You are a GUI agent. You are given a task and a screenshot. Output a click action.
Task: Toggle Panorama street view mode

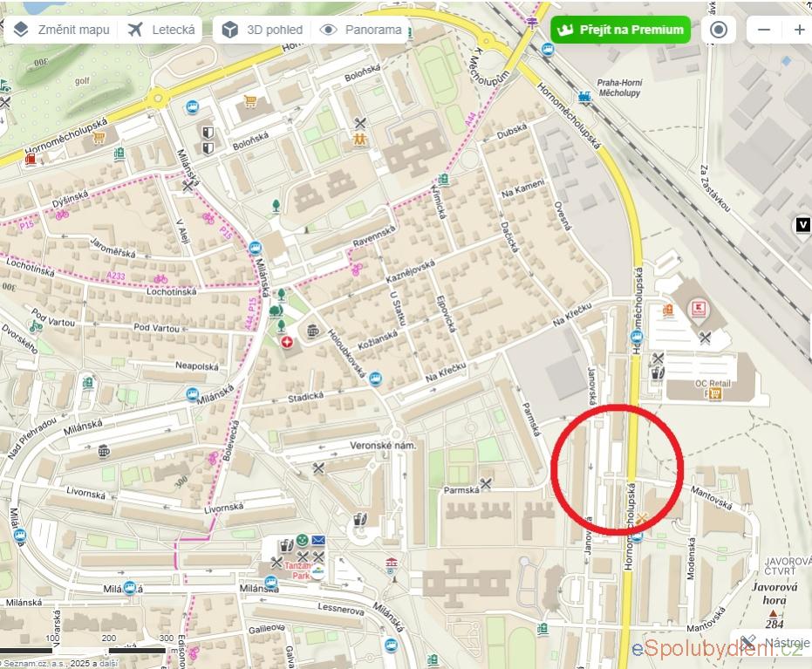coord(361,30)
